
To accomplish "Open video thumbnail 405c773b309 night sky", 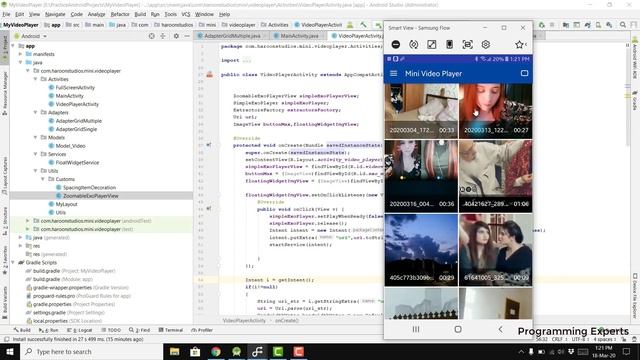I will click(x=421, y=250).
